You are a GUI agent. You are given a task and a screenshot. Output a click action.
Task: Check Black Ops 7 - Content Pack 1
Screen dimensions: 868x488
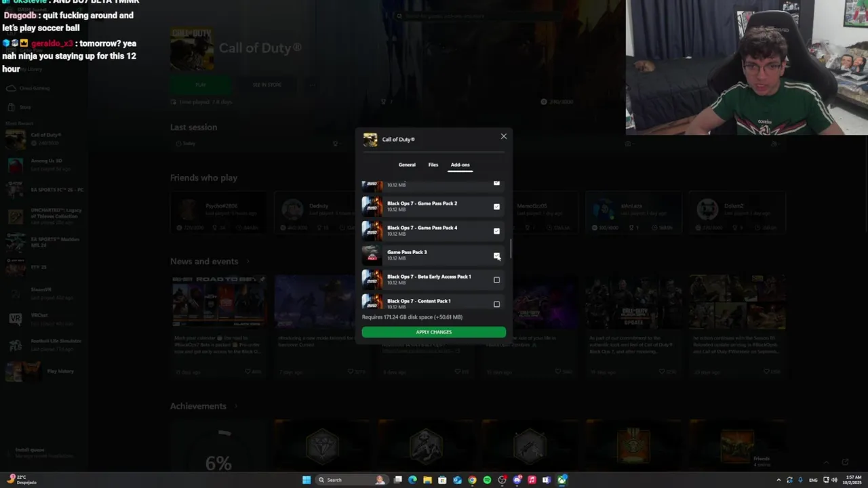pos(496,304)
